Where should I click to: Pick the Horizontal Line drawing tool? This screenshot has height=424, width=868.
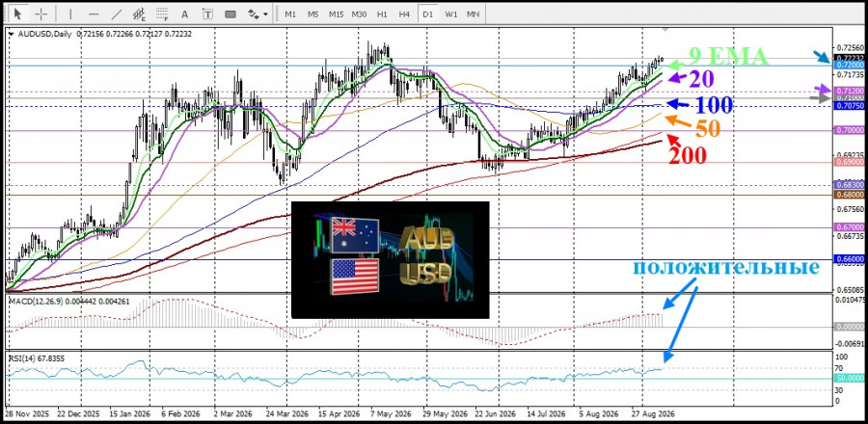click(x=94, y=13)
